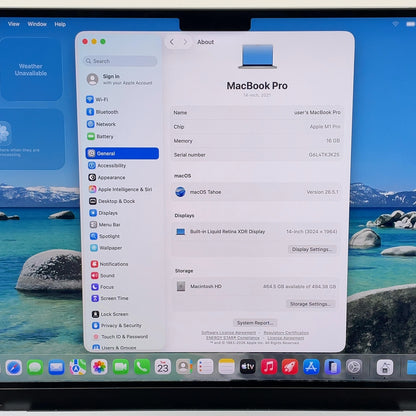Click the Search field in sidebar
The image size is (416, 416).
(x=120, y=61)
